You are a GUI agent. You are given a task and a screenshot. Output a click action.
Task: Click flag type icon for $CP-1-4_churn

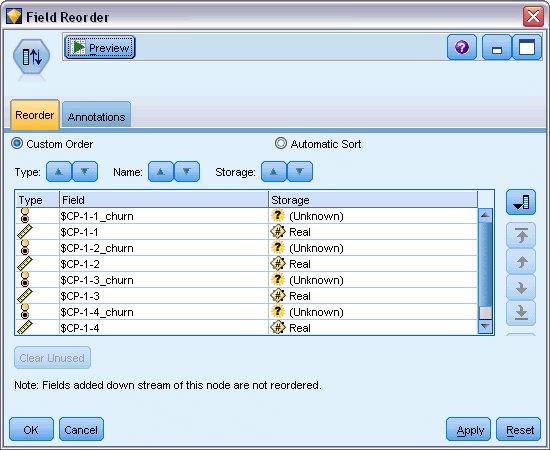click(25, 312)
